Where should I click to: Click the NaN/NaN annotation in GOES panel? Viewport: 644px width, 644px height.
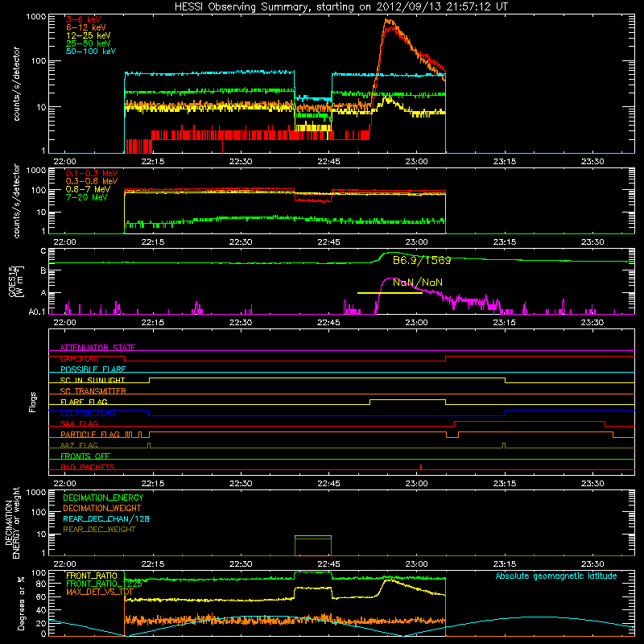pos(418,283)
